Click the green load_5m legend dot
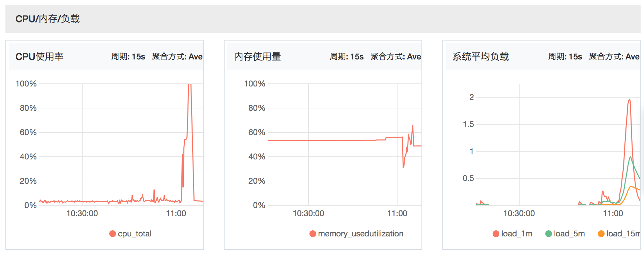Screen dimensions: 644x256 [549, 234]
